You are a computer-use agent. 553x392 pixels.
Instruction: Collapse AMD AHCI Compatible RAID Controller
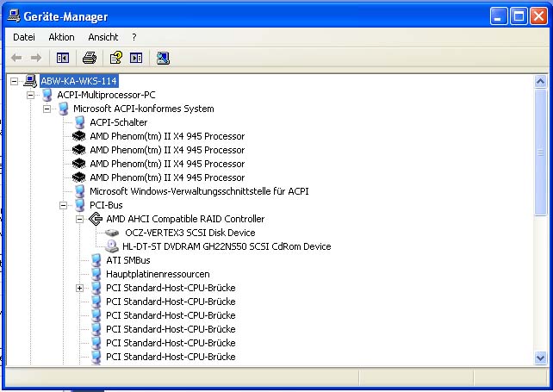click(x=80, y=219)
